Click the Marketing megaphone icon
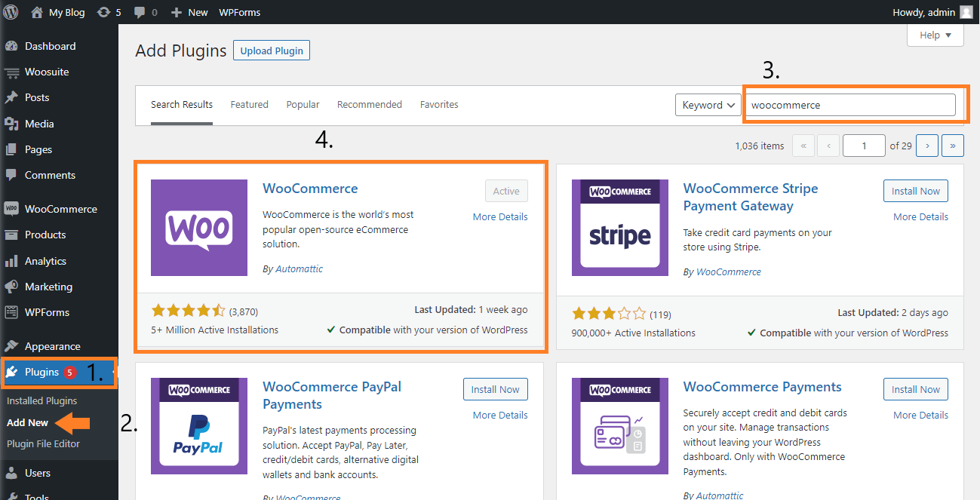This screenshot has height=500, width=980. (x=11, y=287)
